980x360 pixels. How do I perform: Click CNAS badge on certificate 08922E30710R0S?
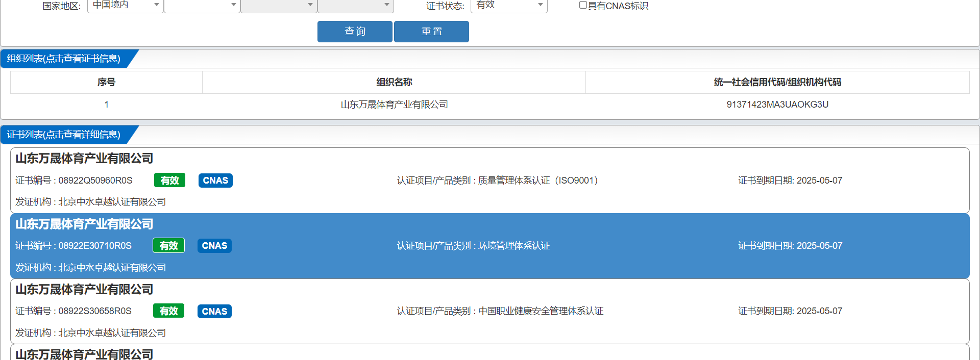(x=214, y=246)
